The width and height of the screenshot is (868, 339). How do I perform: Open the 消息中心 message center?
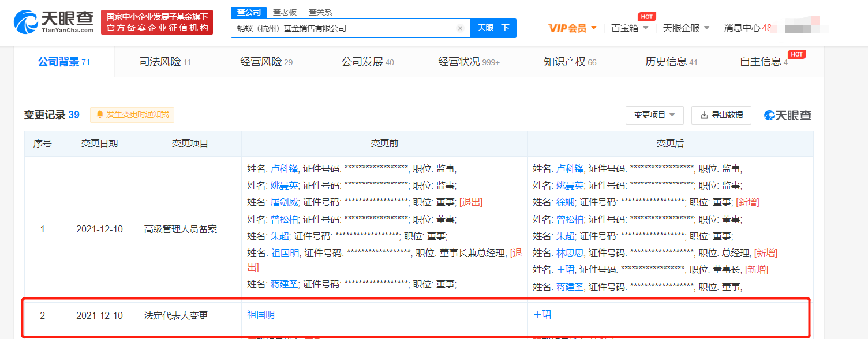tap(742, 28)
